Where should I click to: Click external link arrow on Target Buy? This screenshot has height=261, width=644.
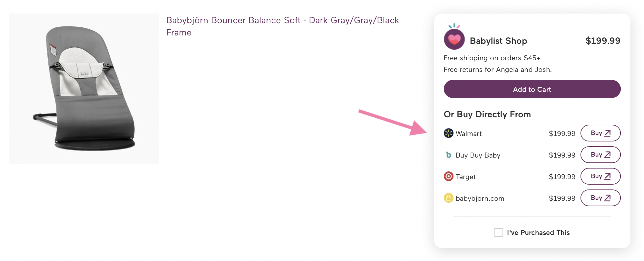pos(608,176)
